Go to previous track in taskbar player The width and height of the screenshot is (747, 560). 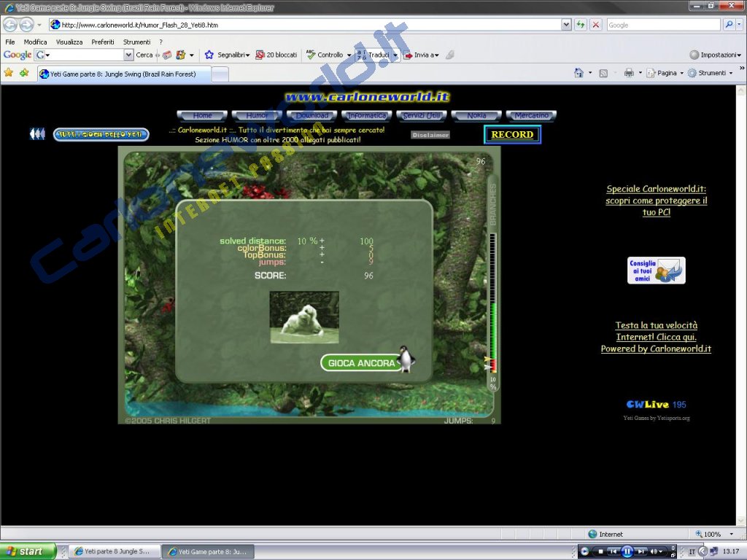(613, 551)
